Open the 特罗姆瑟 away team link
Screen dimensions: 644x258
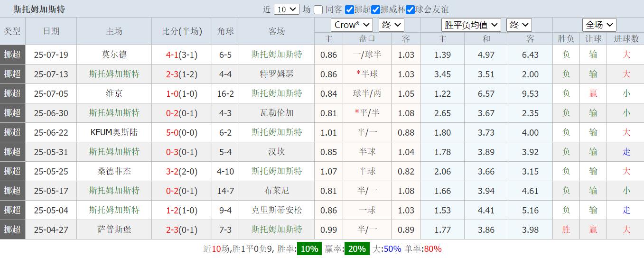[277, 74]
